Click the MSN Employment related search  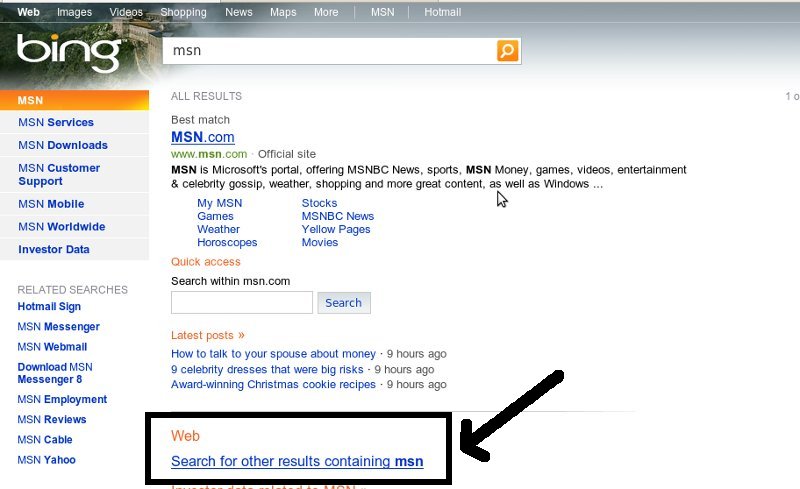(62, 399)
